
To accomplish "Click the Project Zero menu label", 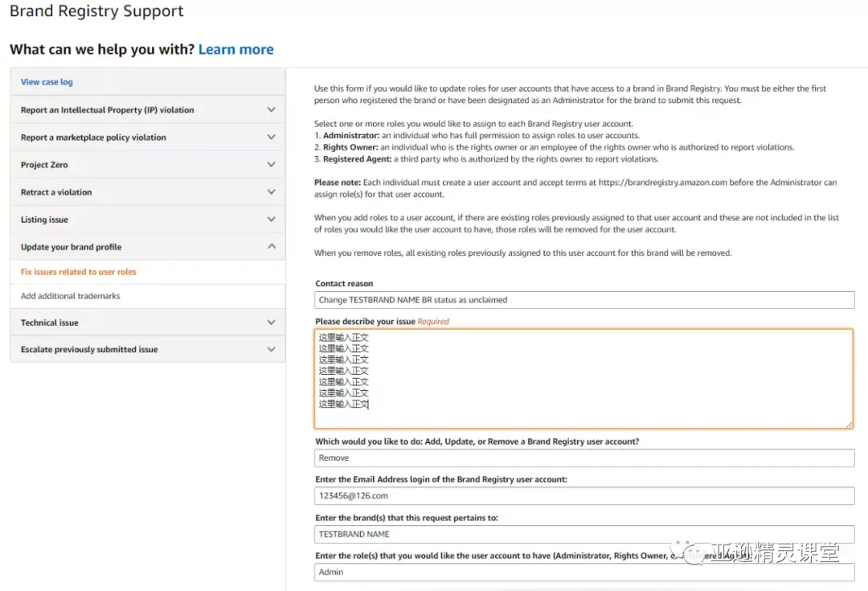I will coord(44,165).
